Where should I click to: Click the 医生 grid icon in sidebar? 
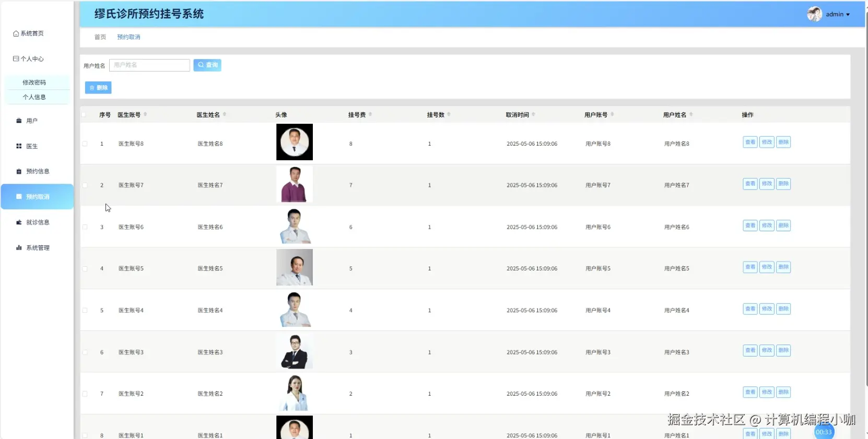click(19, 146)
